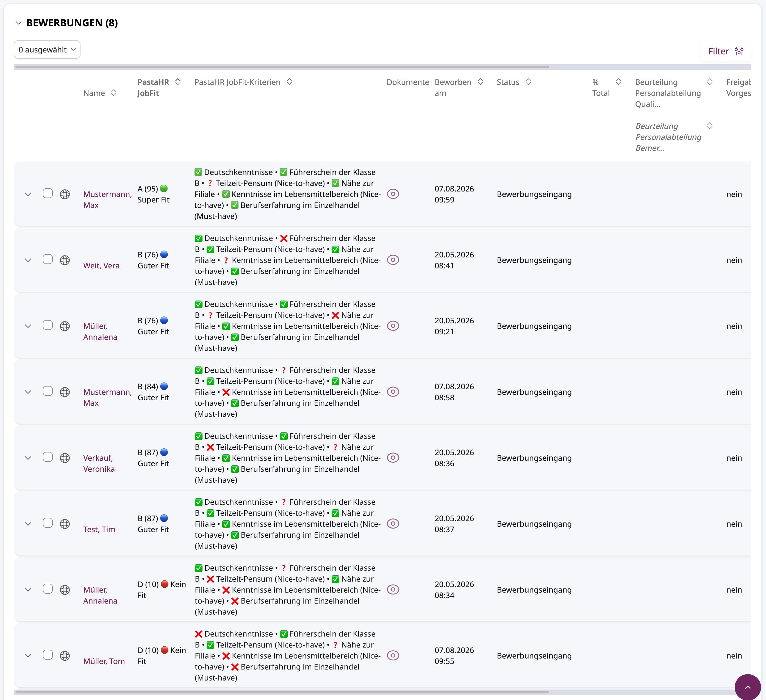
Task: Open Filter settings sliders icon
Action: point(739,51)
